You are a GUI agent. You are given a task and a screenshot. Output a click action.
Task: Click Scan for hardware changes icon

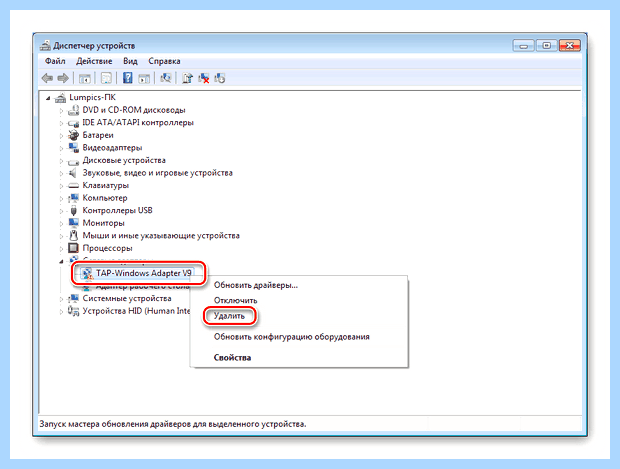[x=166, y=78]
